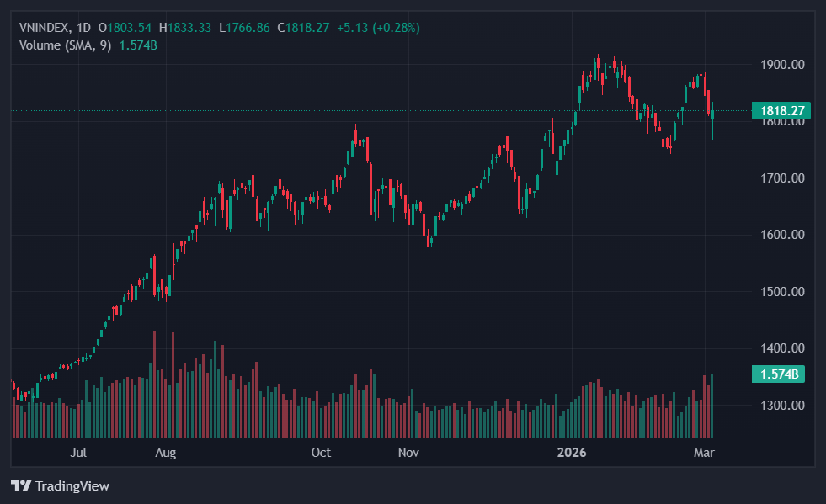Click the +5.13 (+0.28%) change value
826x504 pixels.
378,28
